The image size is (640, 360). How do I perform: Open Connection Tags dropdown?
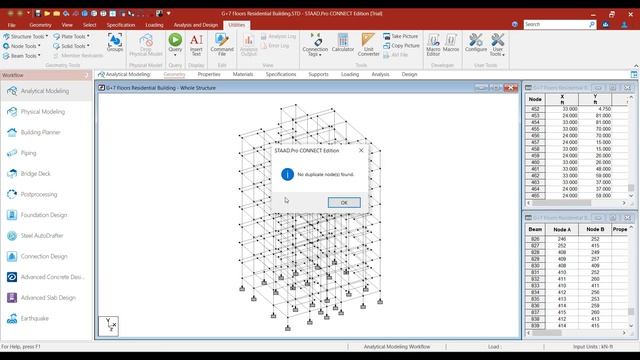(x=315, y=44)
